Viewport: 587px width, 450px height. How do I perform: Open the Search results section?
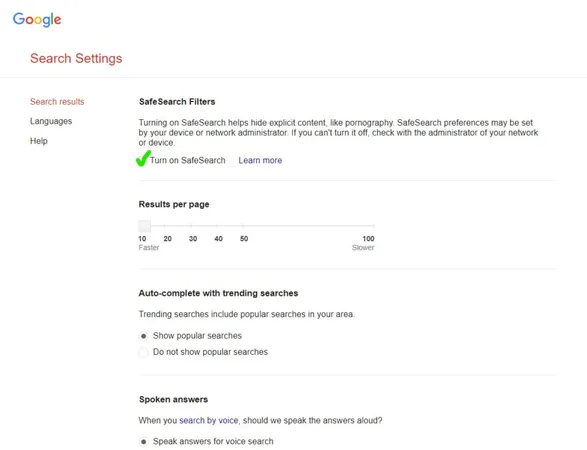pos(57,101)
